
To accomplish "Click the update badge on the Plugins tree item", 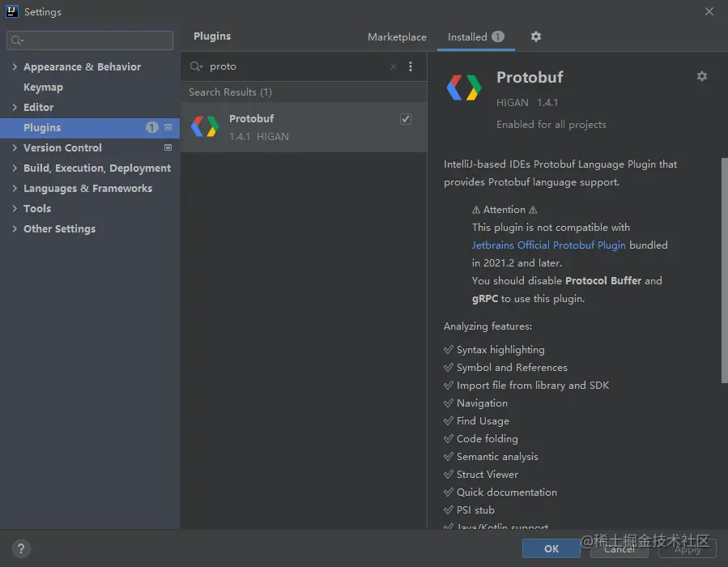I will (x=151, y=127).
